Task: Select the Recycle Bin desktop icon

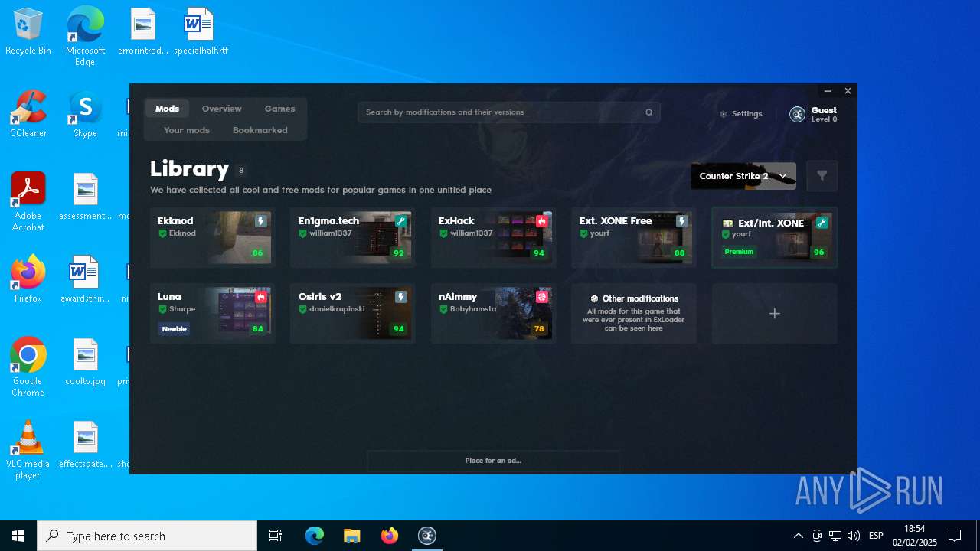Action: [x=28, y=32]
